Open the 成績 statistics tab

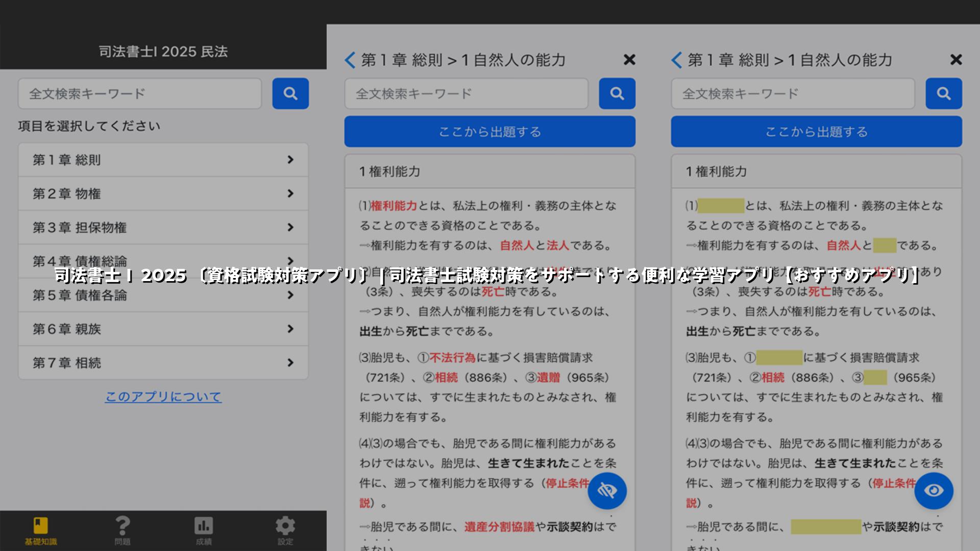click(204, 531)
